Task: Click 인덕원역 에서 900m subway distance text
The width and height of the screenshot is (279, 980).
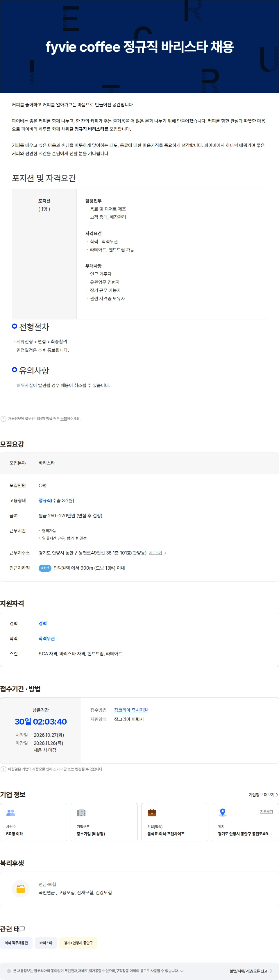Action: click(x=90, y=568)
